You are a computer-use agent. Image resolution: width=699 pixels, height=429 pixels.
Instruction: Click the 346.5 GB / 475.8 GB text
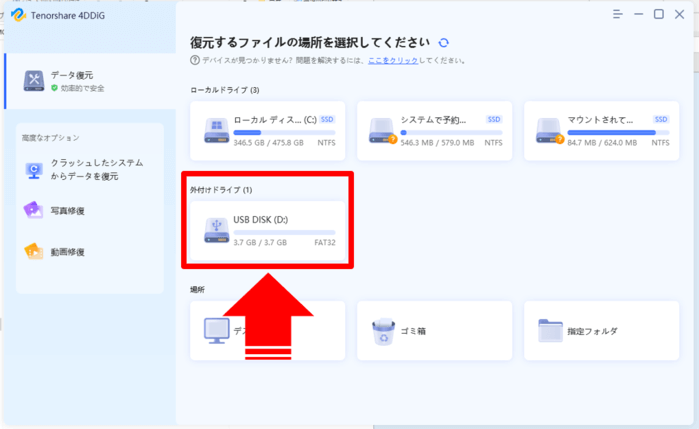coord(268,143)
